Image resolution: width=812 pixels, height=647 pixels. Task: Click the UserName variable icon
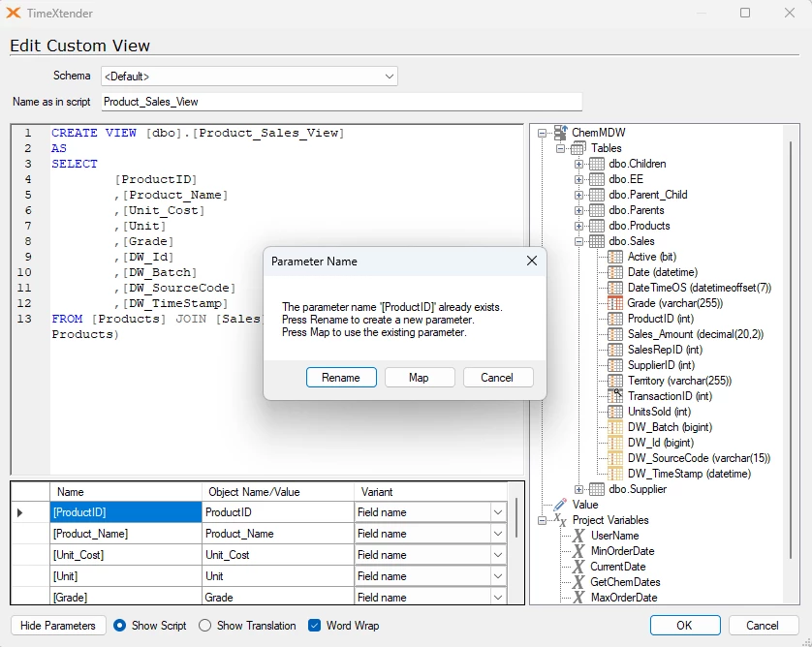[x=578, y=536]
